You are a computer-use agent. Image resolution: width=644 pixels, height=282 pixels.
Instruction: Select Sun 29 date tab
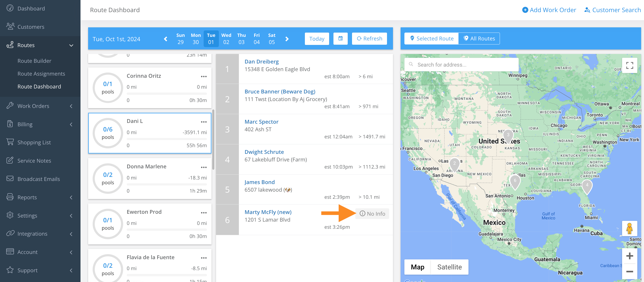tap(181, 39)
